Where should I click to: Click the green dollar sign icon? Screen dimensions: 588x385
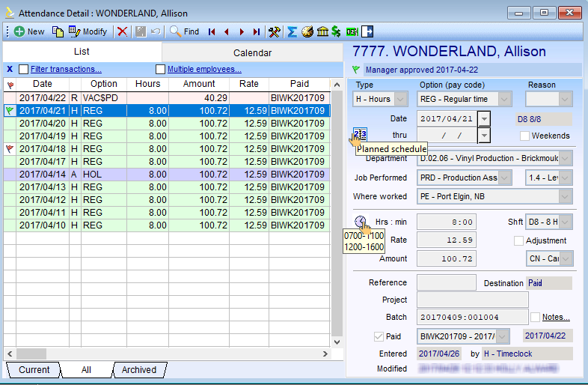[337, 31]
